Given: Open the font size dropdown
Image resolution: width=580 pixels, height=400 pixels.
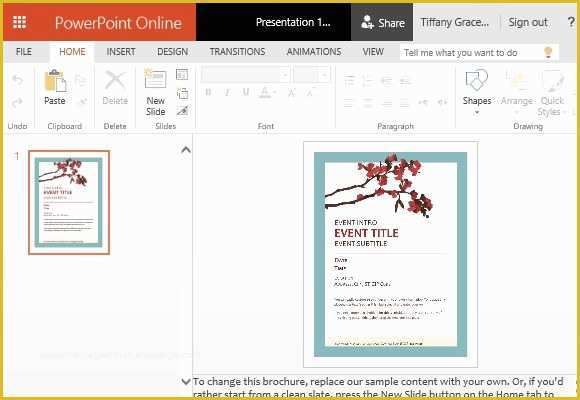Looking at the screenshot, I should click(324, 75).
